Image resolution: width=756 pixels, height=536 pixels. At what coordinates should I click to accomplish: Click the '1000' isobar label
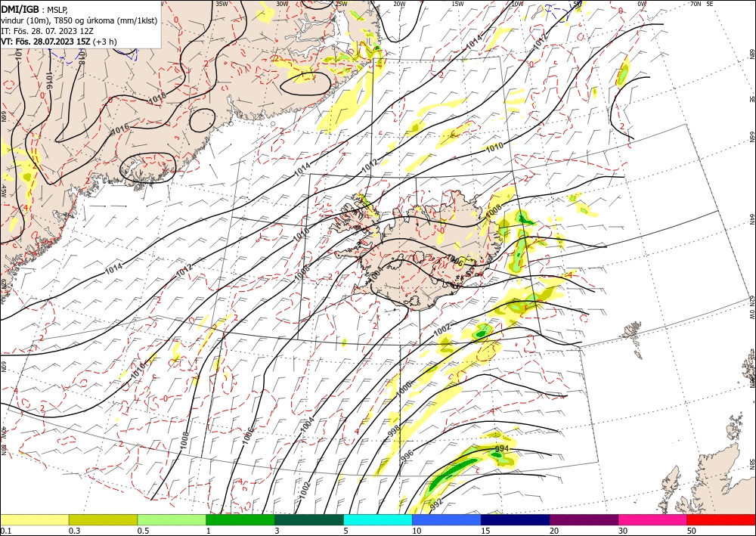[404, 388]
